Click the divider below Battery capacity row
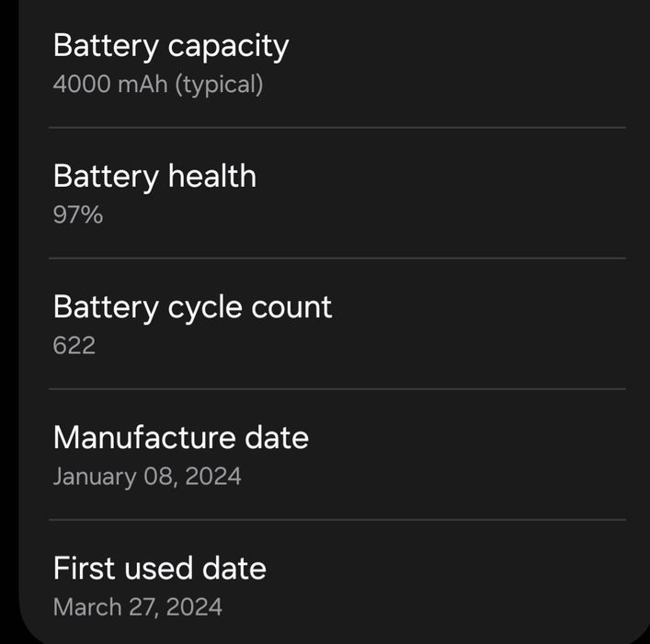The height and width of the screenshot is (644, 650). coord(336,128)
